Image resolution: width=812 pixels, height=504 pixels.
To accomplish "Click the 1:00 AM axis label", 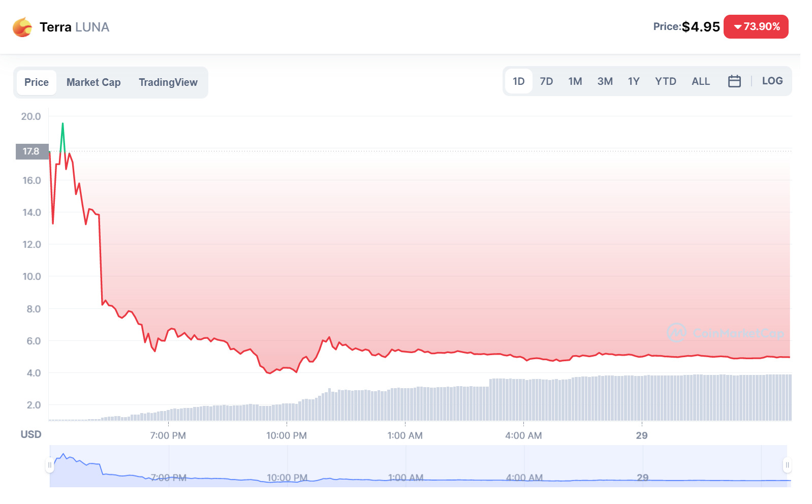I will (x=405, y=435).
